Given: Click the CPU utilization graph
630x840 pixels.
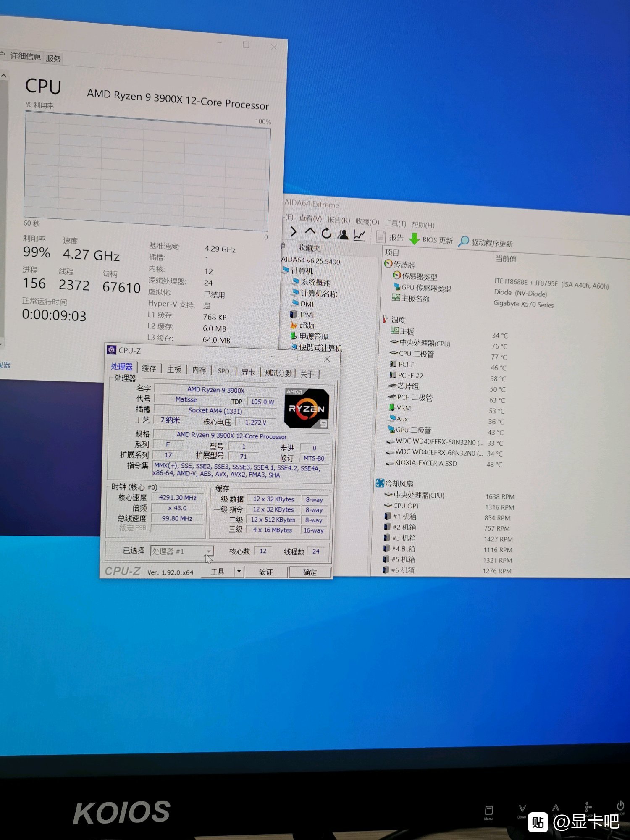Looking at the screenshot, I should [x=146, y=171].
